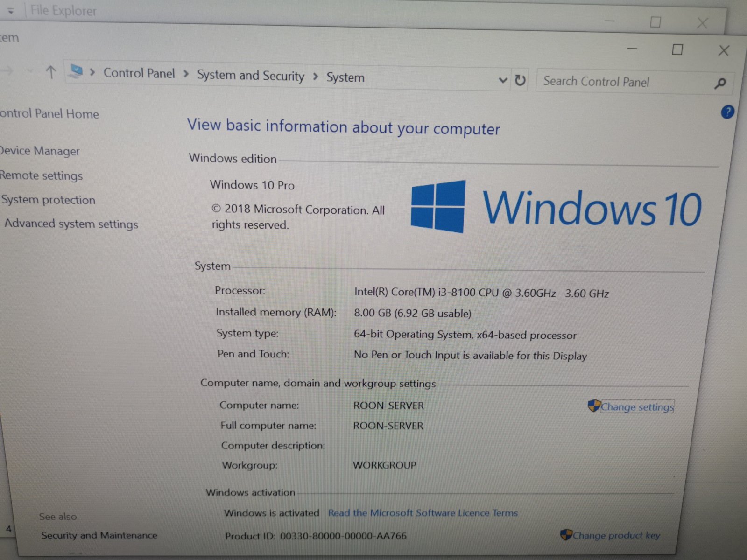Click the shield icon beside Change settings

tap(594, 406)
